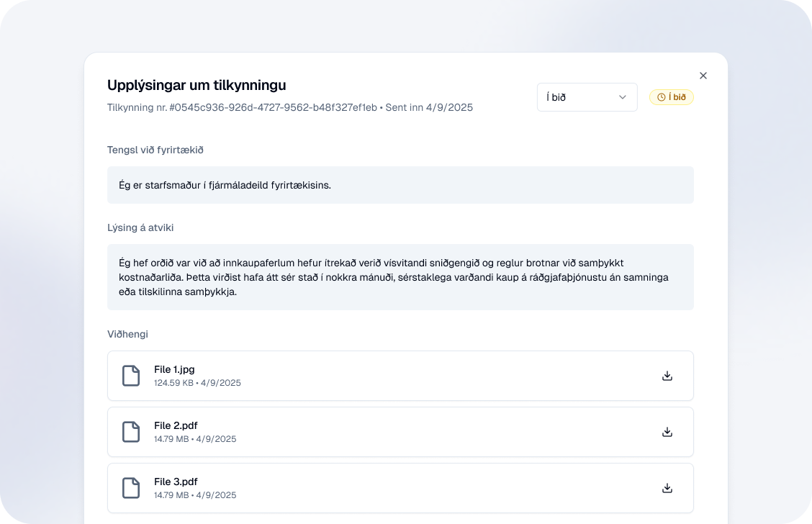Click the yellow 'Í bið' status badge
The image size is (812, 524).
coord(672,97)
